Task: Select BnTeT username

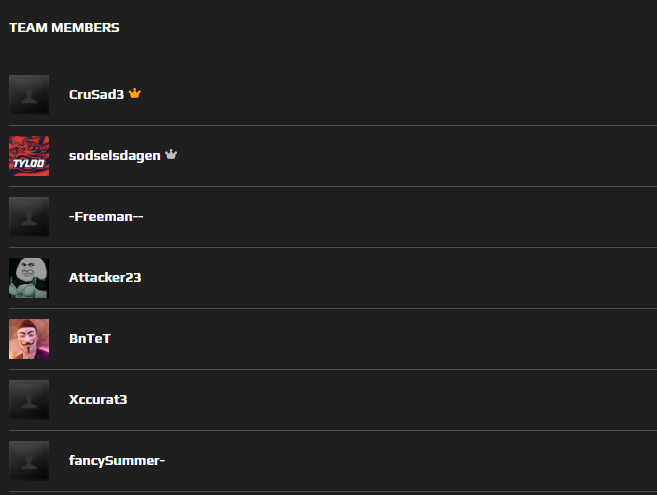Action: click(90, 339)
